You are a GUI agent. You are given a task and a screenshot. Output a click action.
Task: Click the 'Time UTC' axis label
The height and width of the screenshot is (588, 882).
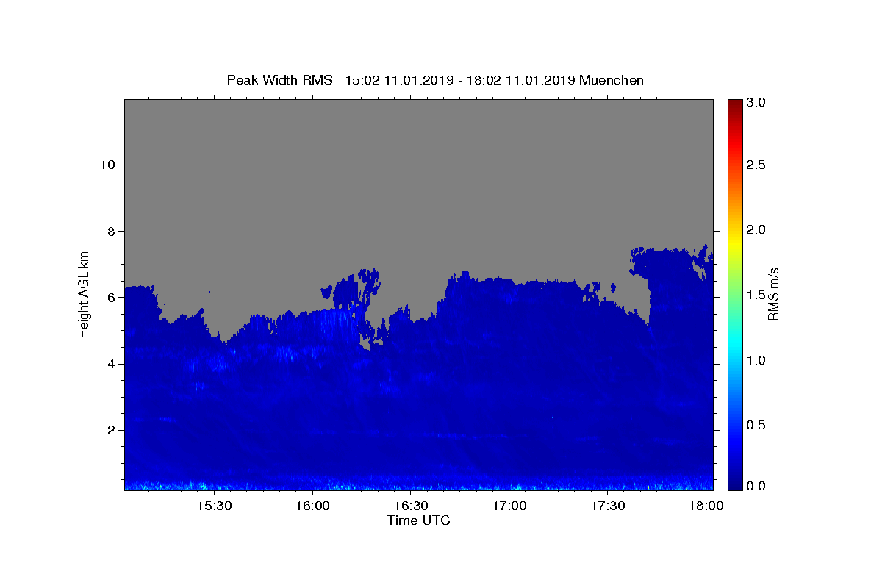click(418, 520)
